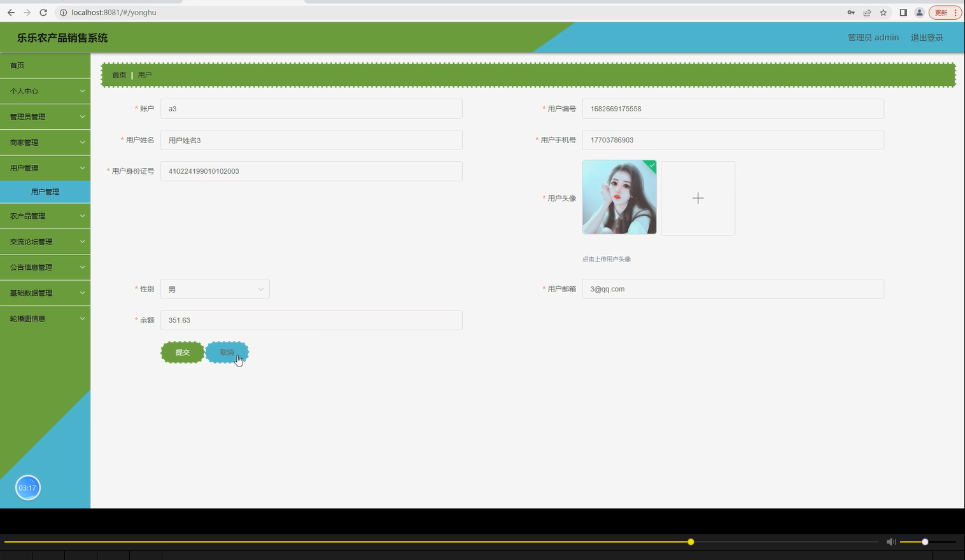The width and height of the screenshot is (965, 560).
Task: Click the 余额 input field
Action: 311,320
